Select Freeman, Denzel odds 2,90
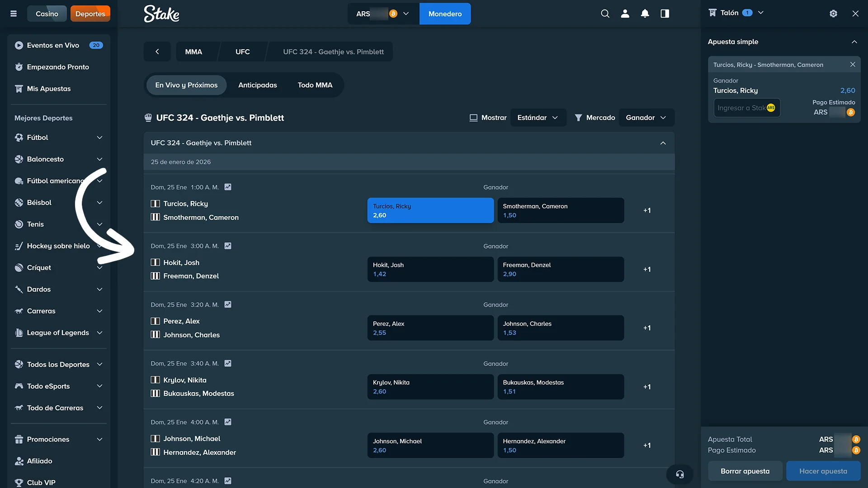The image size is (868, 488). [560, 269]
